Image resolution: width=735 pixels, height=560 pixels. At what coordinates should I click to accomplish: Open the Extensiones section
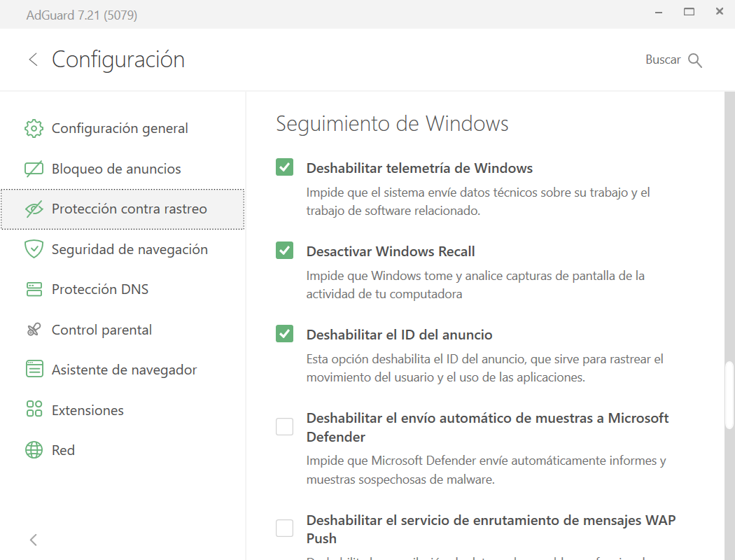coord(122,410)
